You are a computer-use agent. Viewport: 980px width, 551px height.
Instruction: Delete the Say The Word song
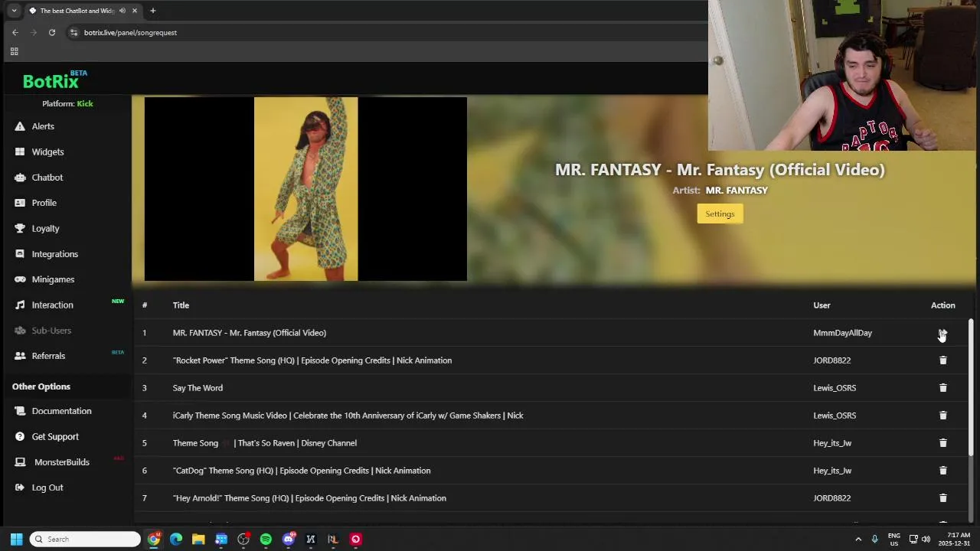click(942, 388)
